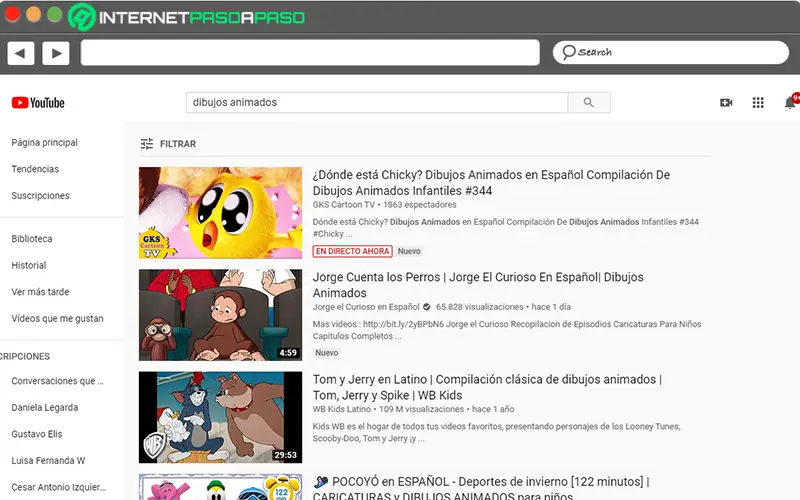Open Jorge el Curioso en Español channel name
The width and height of the screenshot is (800, 500).
tap(366, 307)
